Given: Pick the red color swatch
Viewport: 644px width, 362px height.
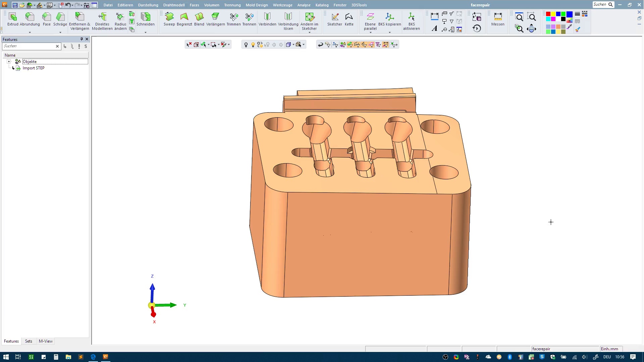Looking at the screenshot, I should coord(548,14).
